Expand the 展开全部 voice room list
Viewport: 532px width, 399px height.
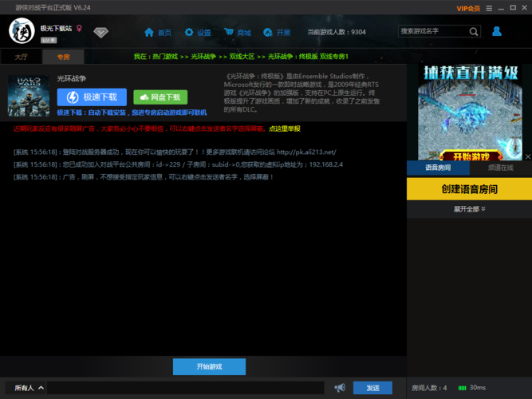[470, 209]
